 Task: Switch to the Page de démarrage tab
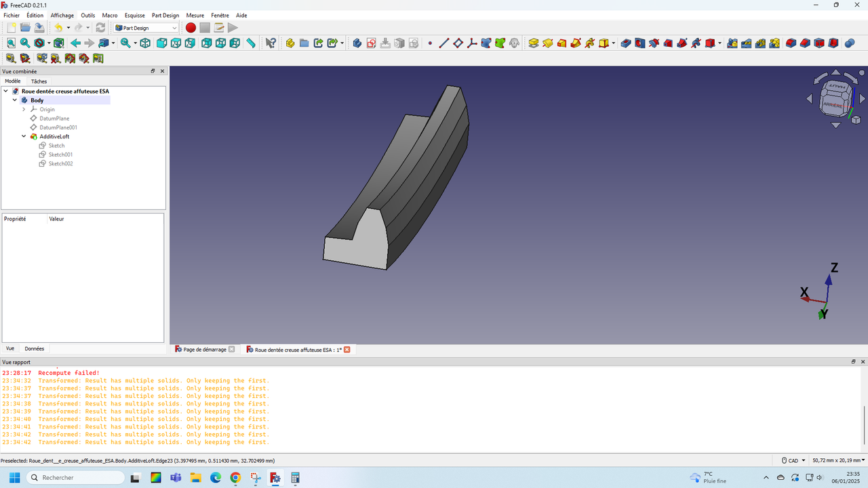(205, 350)
